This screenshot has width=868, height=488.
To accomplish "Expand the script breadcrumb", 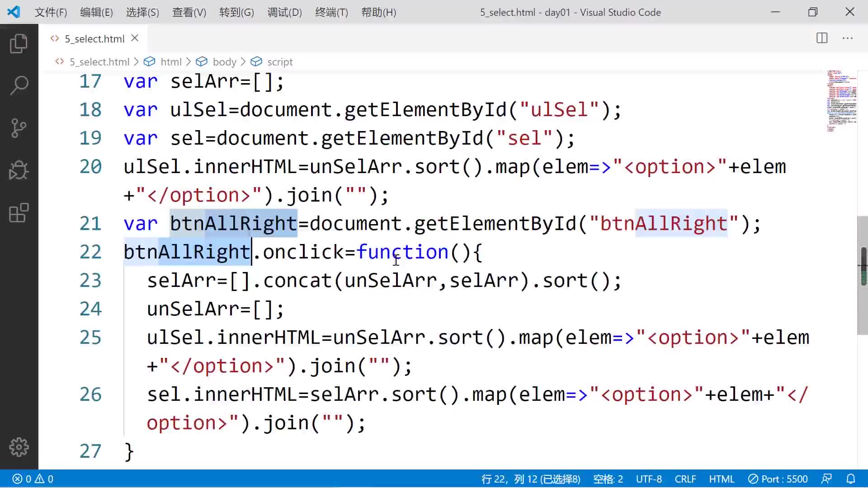I will [x=280, y=62].
